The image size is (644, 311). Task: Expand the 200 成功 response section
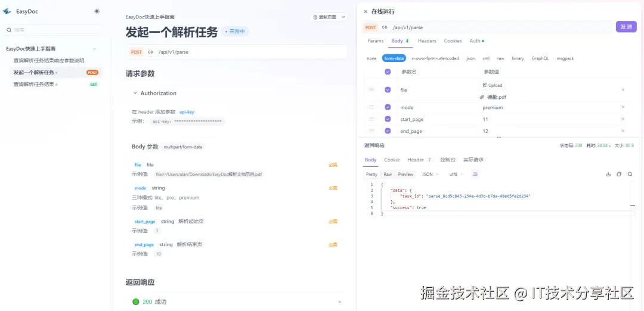(339, 302)
